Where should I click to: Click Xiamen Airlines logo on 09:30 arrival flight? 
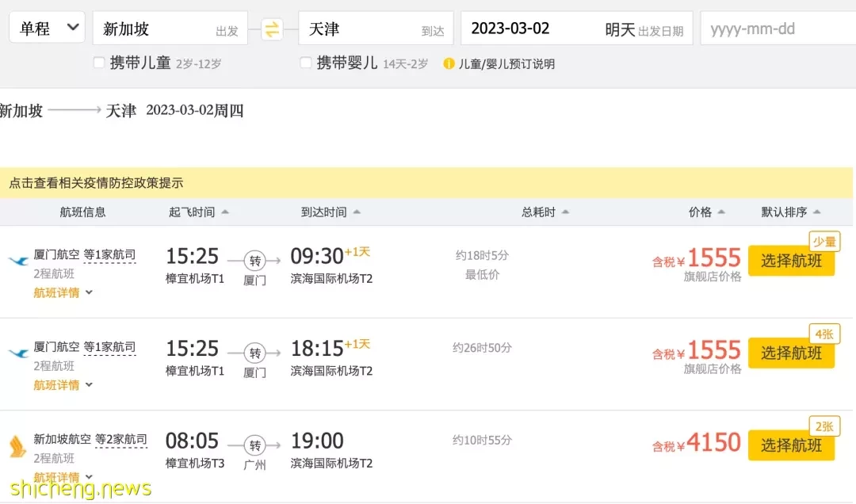pyautogui.click(x=18, y=261)
